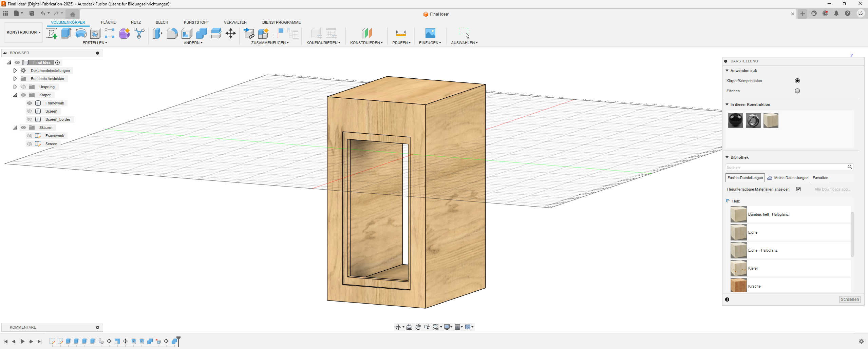Pick the black glossy appearance swatch

(x=735, y=120)
